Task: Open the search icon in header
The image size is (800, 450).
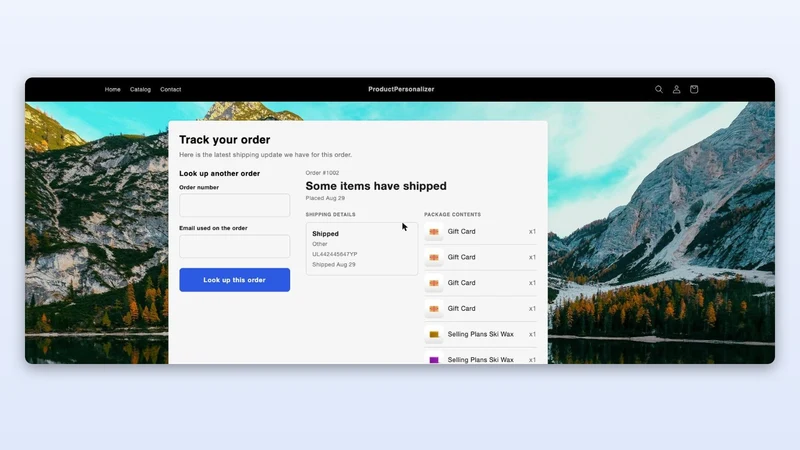Action: [659, 89]
